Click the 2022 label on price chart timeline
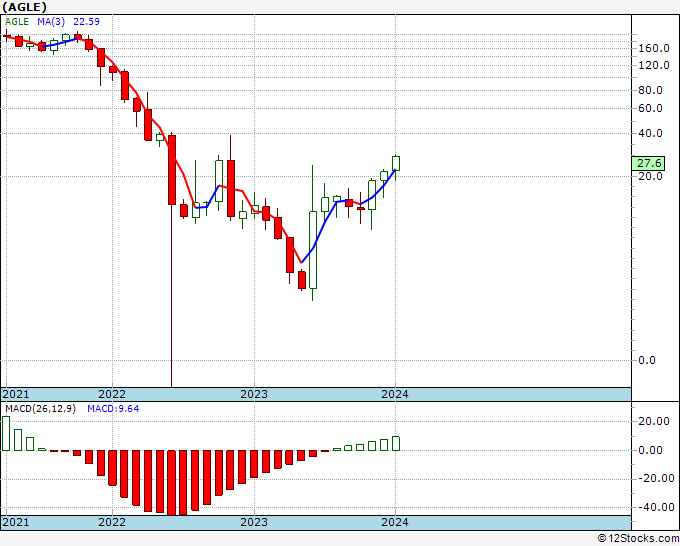The image size is (680, 546). [112, 394]
